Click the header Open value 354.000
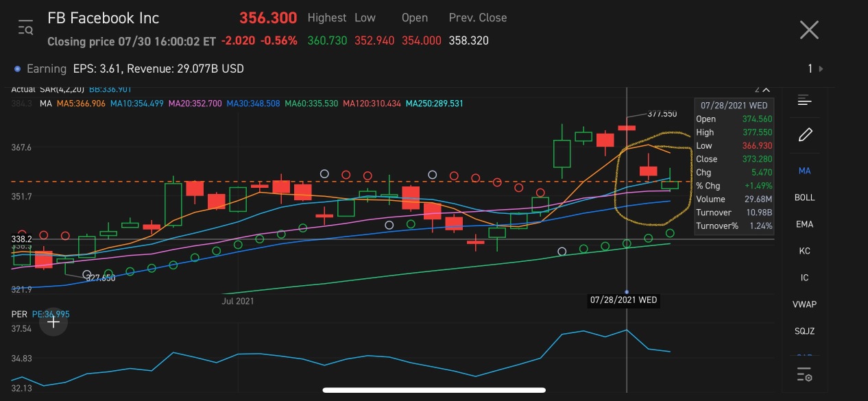Image resolution: width=868 pixels, height=401 pixels. click(x=422, y=41)
